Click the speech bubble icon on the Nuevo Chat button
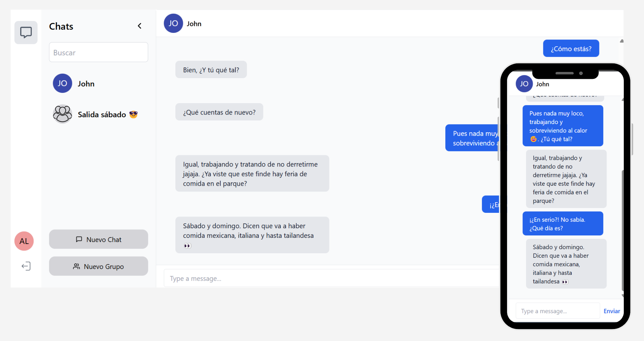The width and height of the screenshot is (644, 341). 79,239
